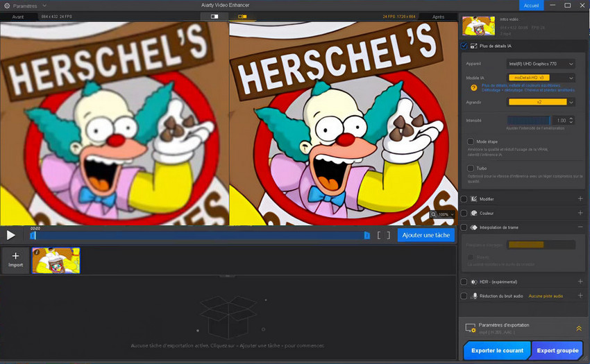Click Export groupée button

[x=557, y=350]
